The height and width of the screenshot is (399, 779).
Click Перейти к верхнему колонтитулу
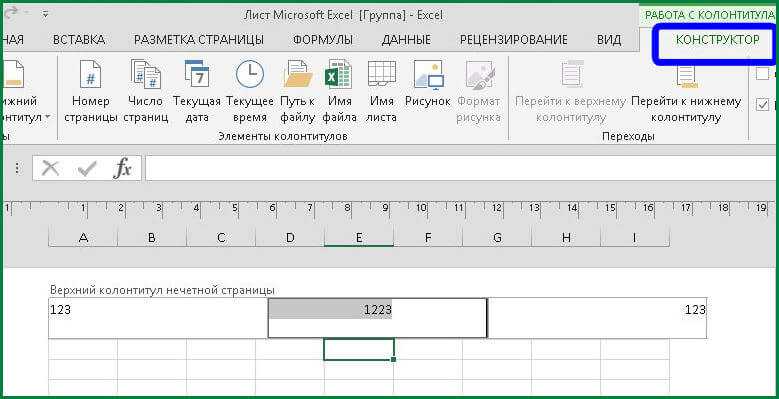(x=570, y=91)
